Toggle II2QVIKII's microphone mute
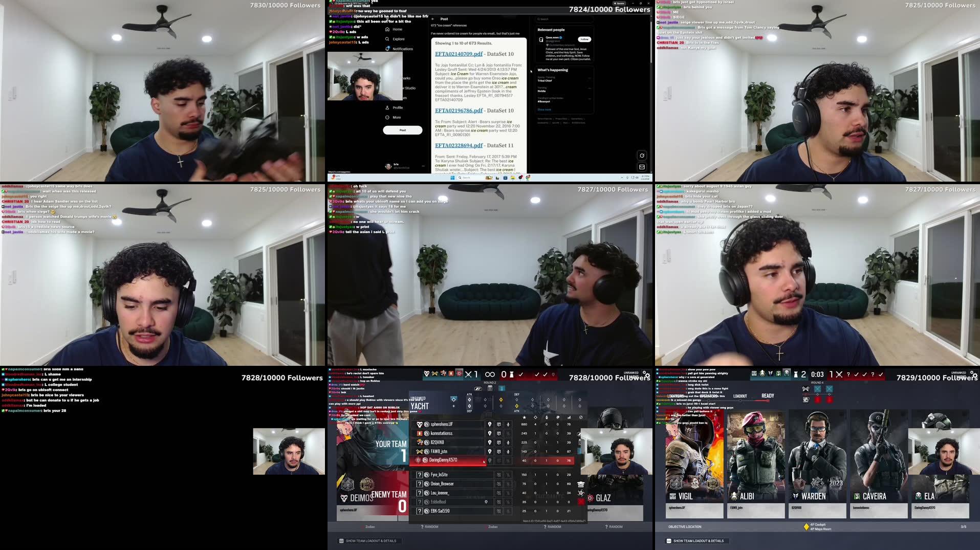The image size is (980, 550). coord(508,443)
